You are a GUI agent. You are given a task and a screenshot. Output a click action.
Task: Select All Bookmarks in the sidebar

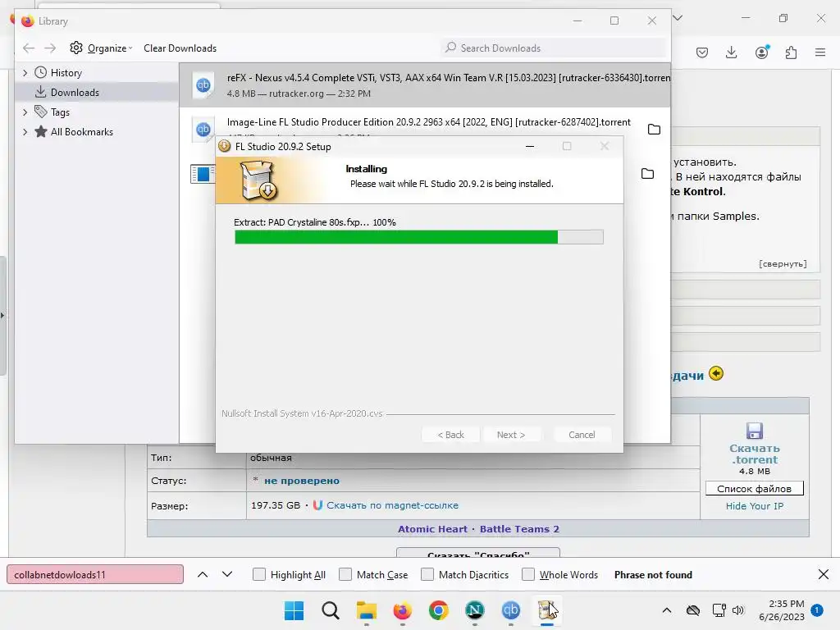tap(81, 132)
